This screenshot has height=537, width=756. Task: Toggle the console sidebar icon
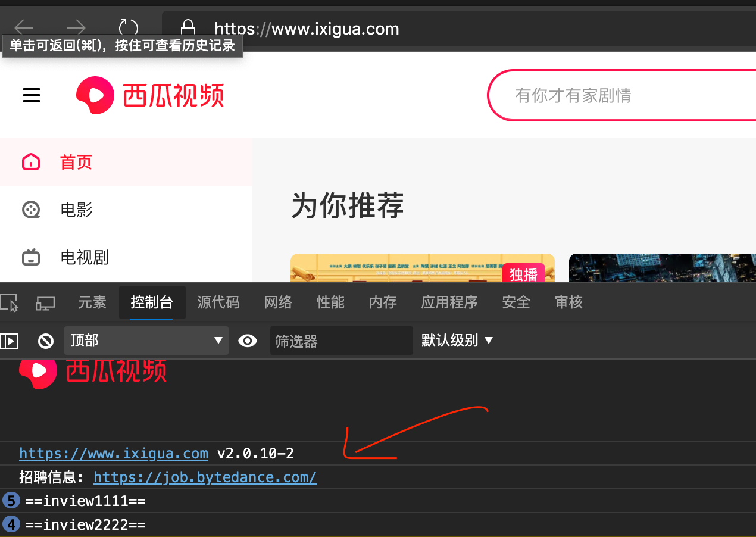9,341
